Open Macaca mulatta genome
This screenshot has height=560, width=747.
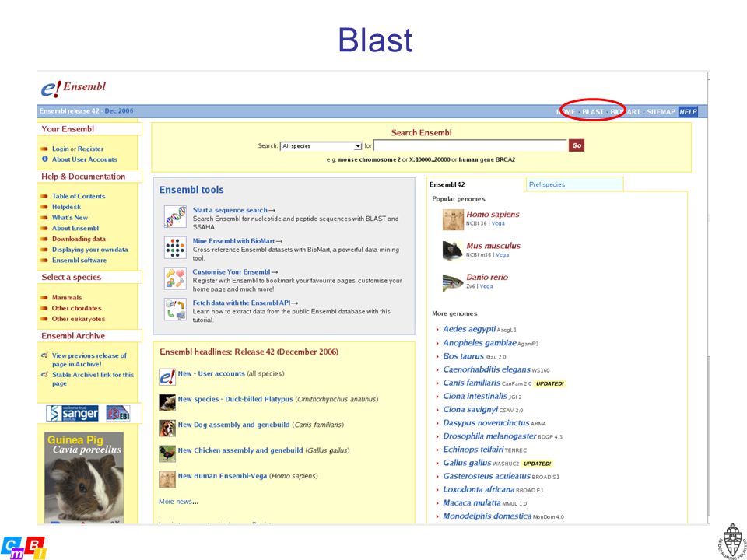(472, 503)
